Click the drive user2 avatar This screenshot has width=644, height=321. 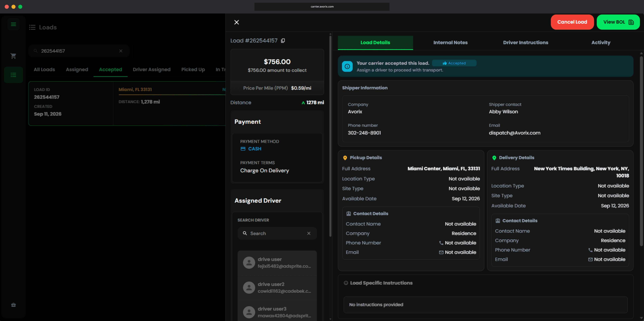click(249, 287)
